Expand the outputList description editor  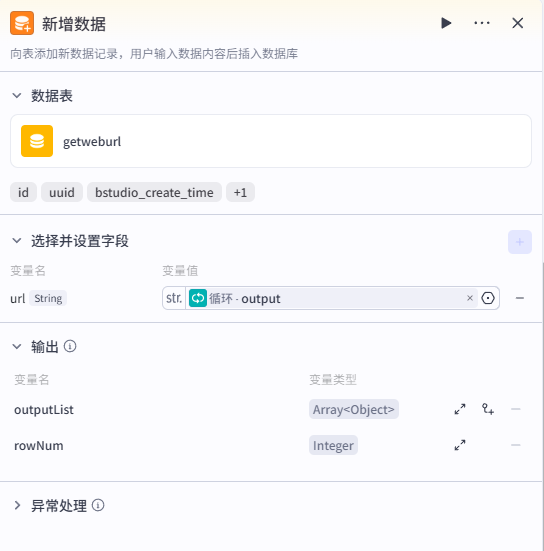[x=460, y=409]
